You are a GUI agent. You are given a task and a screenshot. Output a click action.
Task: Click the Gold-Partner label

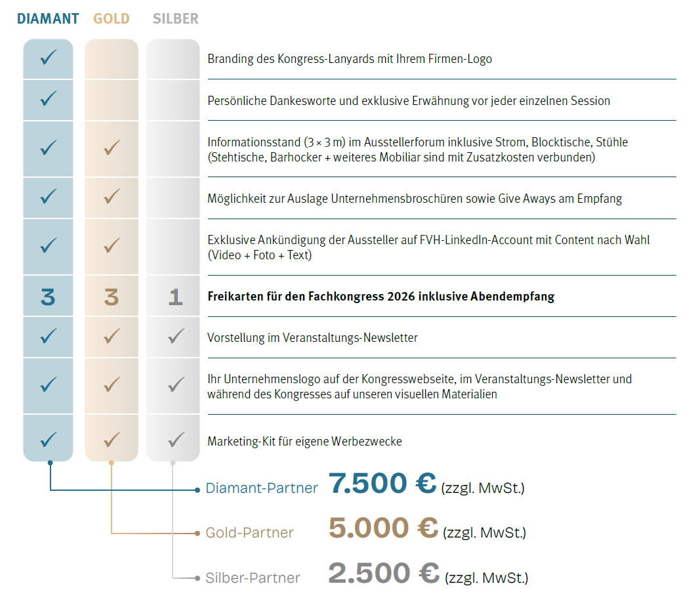[x=249, y=533]
